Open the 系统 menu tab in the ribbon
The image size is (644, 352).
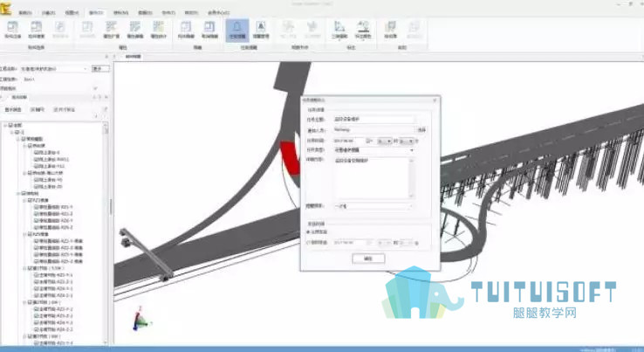[x=24, y=13]
